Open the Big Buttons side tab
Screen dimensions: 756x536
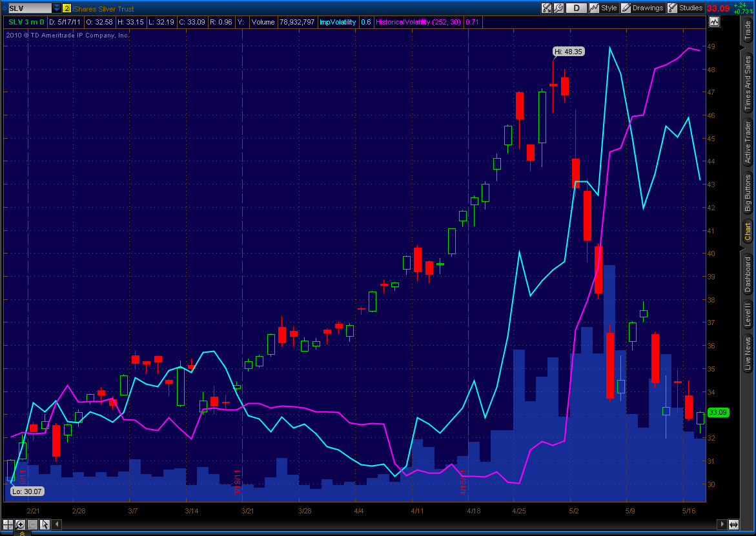pos(748,193)
